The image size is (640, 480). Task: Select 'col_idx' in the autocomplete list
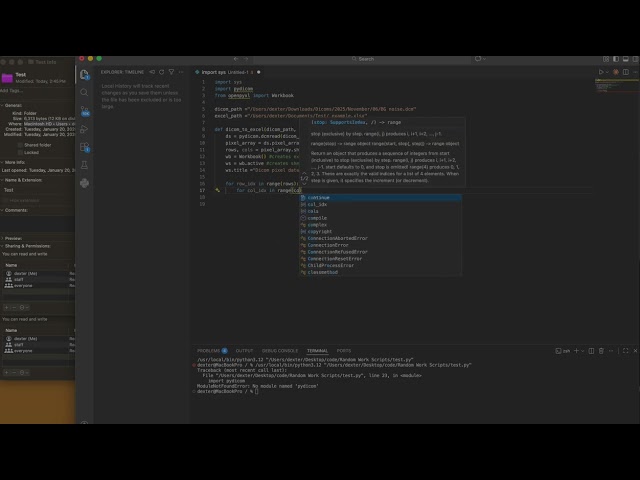[380, 204]
